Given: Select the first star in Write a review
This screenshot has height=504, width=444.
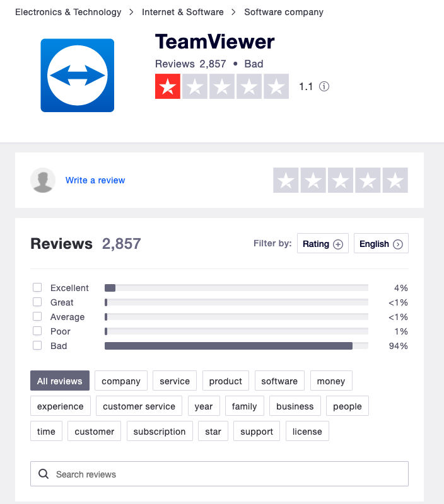Looking at the screenshot, I should [x=286, y=180].
